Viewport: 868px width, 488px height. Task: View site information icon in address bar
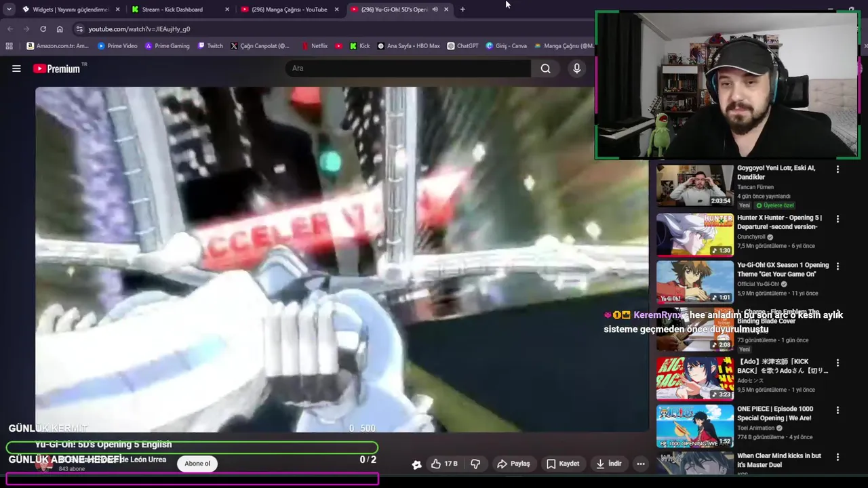(79, 29)
